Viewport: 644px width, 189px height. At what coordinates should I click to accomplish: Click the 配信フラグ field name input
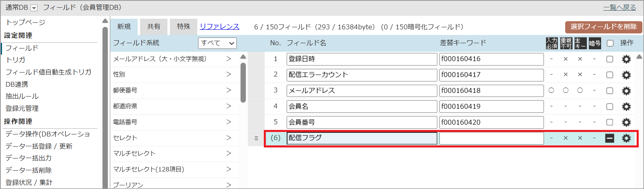point(361,138)
